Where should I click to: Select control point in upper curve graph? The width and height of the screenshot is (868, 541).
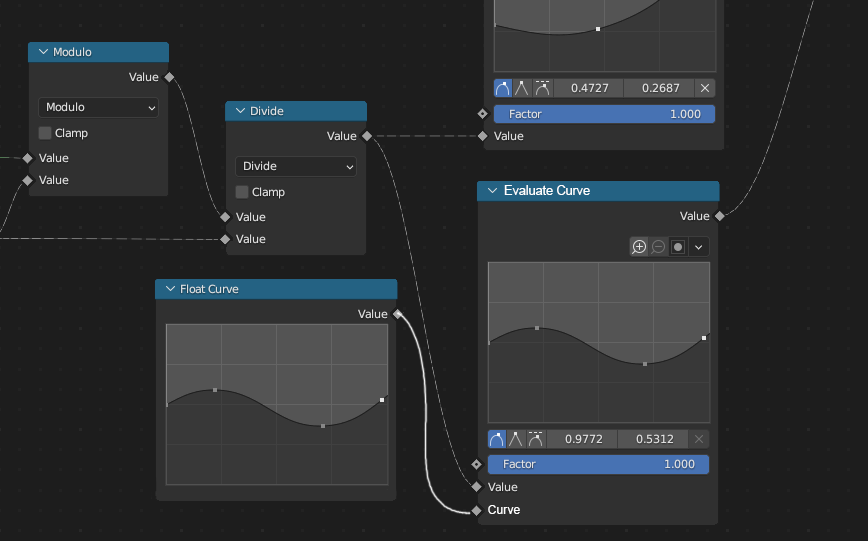pyautogui.click(x=598, y=29)
